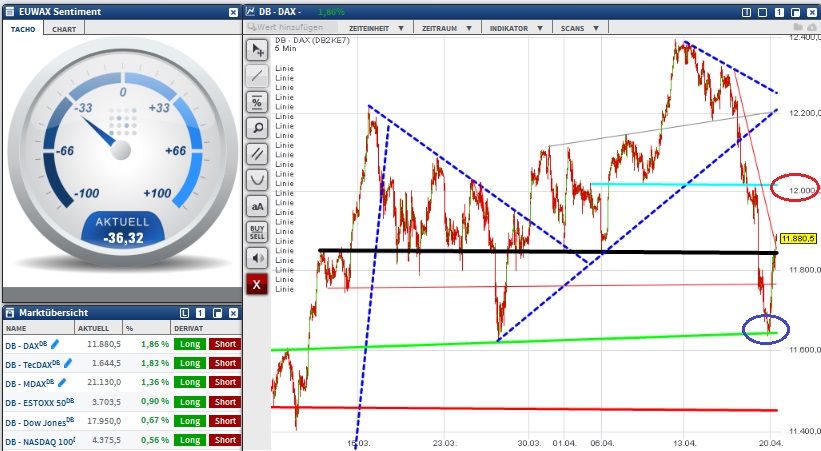Click the yellow 11.880,5 price label

[798, 238]
